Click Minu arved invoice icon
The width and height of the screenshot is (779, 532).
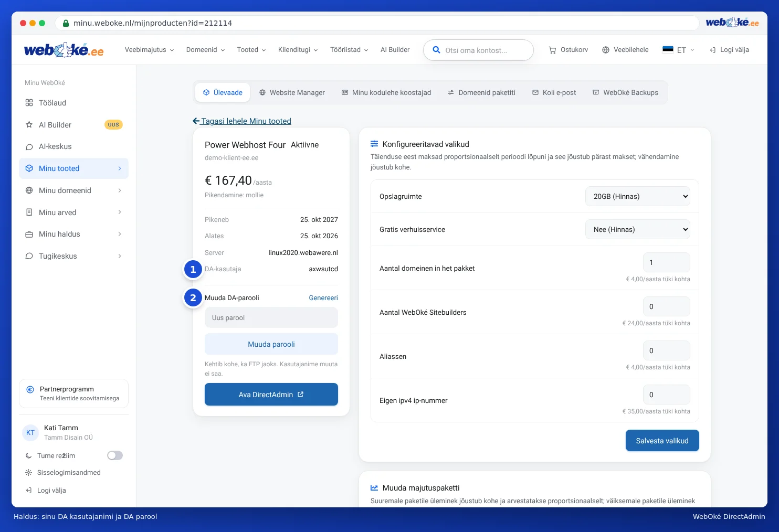29,212
